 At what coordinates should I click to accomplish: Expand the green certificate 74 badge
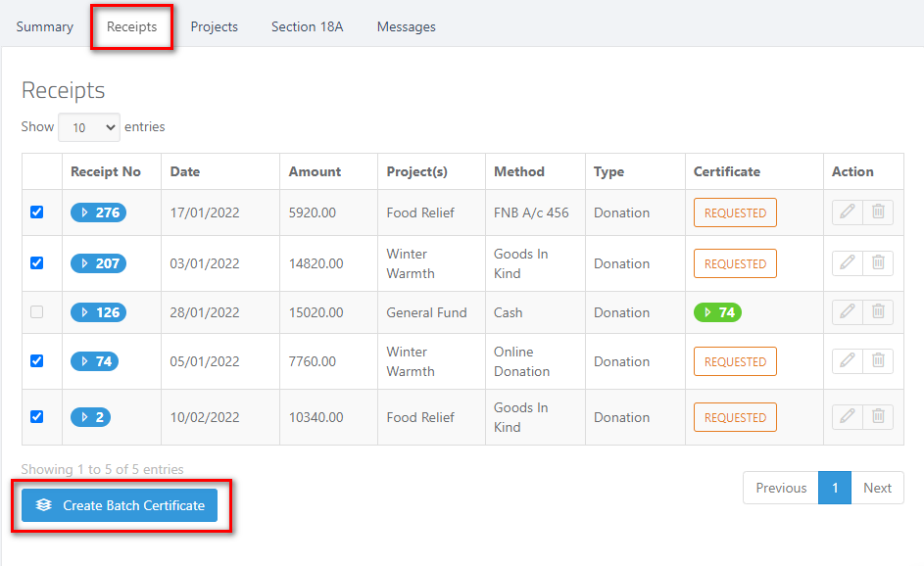pyautogui.click(x=717, y=312)
